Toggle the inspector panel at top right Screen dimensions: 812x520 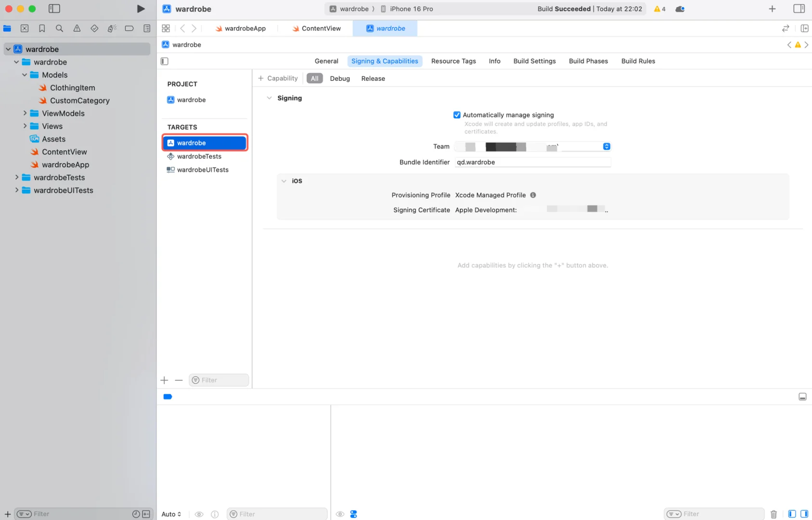coord(799,9)
